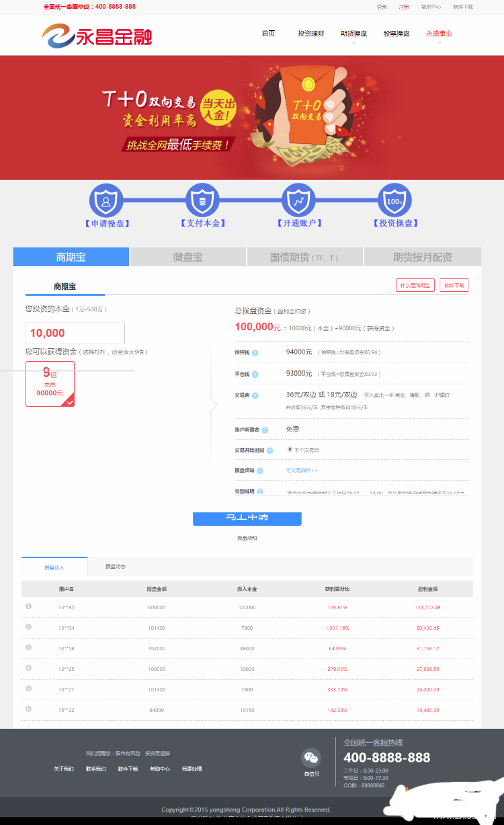Click rank 4 badge in 操盘达人 table

pos(29,668)
